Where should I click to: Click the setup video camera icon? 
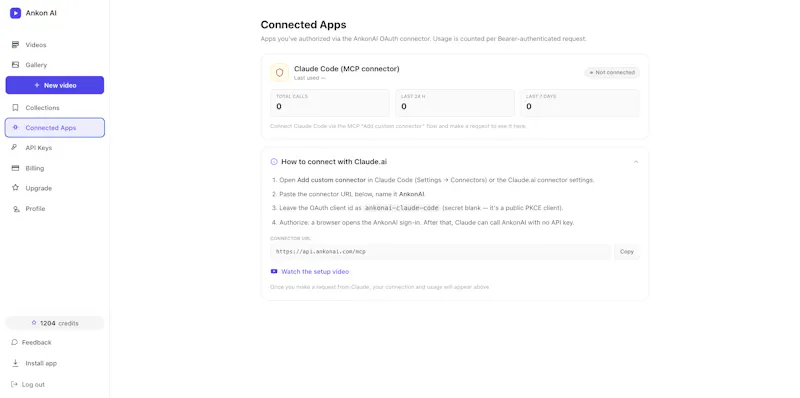coord(274,271)
